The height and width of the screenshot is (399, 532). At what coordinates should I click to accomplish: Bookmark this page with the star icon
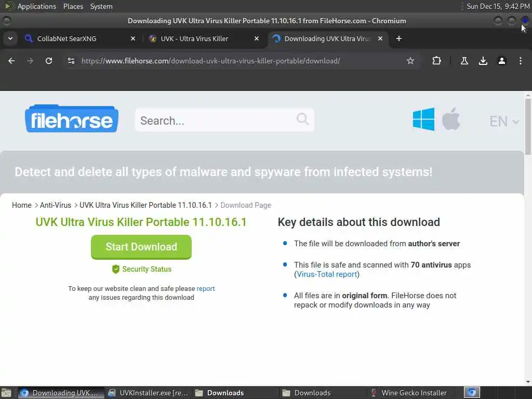[410, 61]
